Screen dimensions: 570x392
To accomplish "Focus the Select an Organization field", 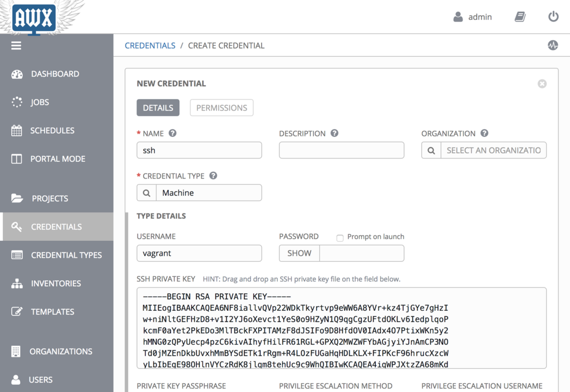I will point(494,150).
